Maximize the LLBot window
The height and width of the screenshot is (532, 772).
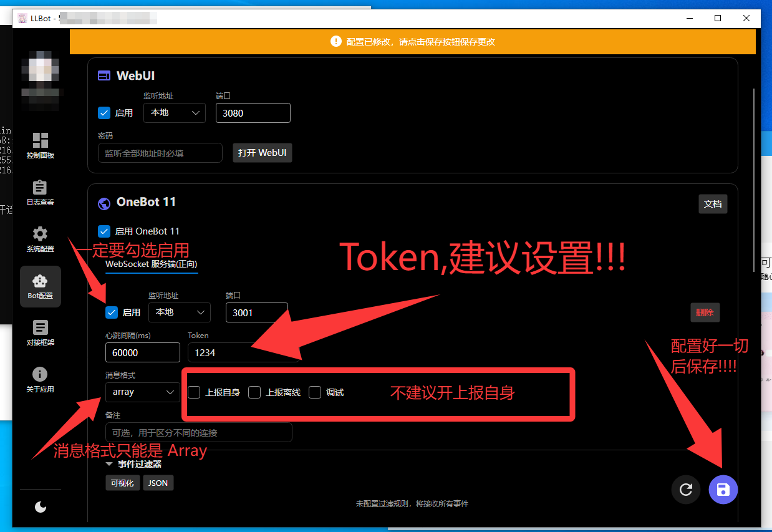click(x=718, y=18)
